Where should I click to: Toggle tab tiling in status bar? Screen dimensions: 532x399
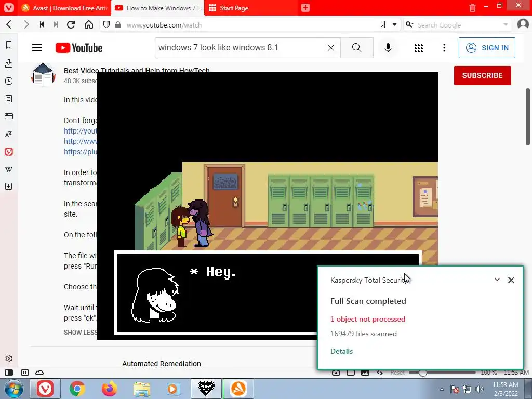click(x=25, y=373)
